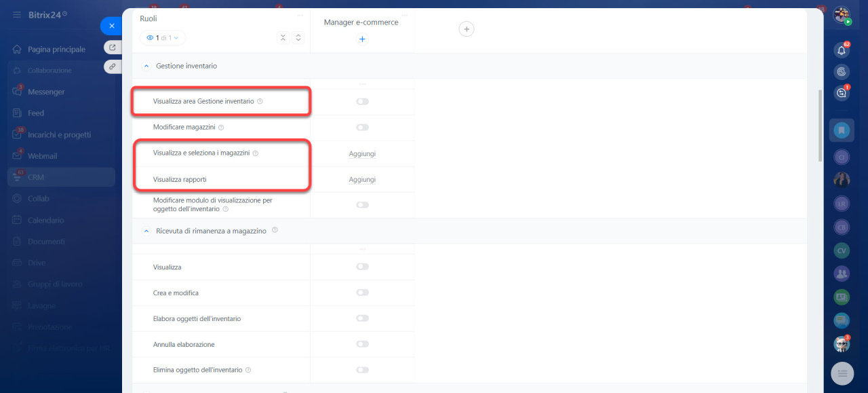The image size is (868, 393).
Task: Add a new role column with plus
Action: (x=467, y=29)
